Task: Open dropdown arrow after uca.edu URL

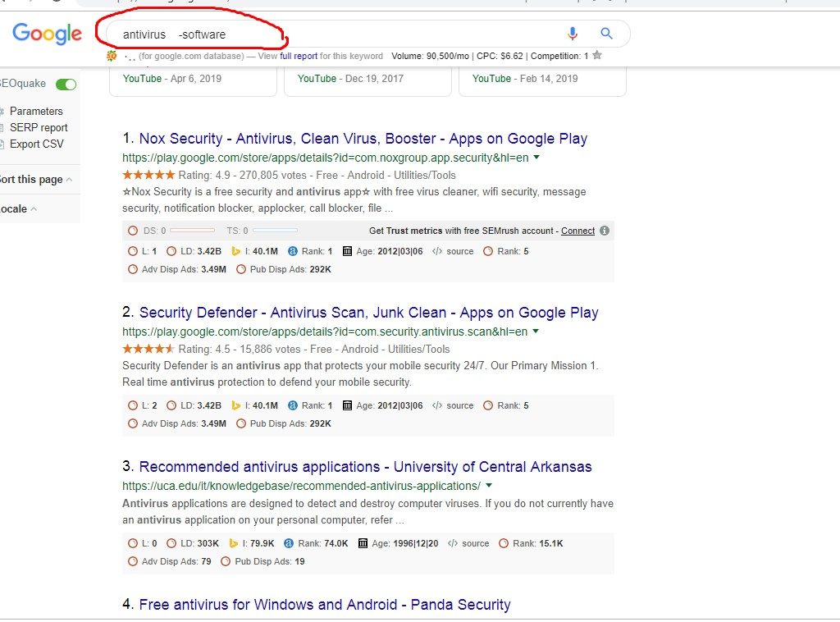Action: coord(489,486)
